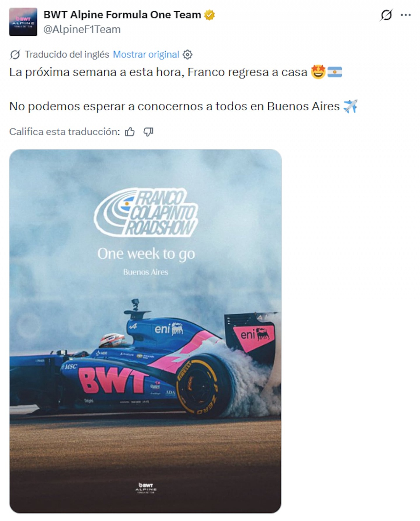Click the BWT Alpine profile avatar

[23, 22]
